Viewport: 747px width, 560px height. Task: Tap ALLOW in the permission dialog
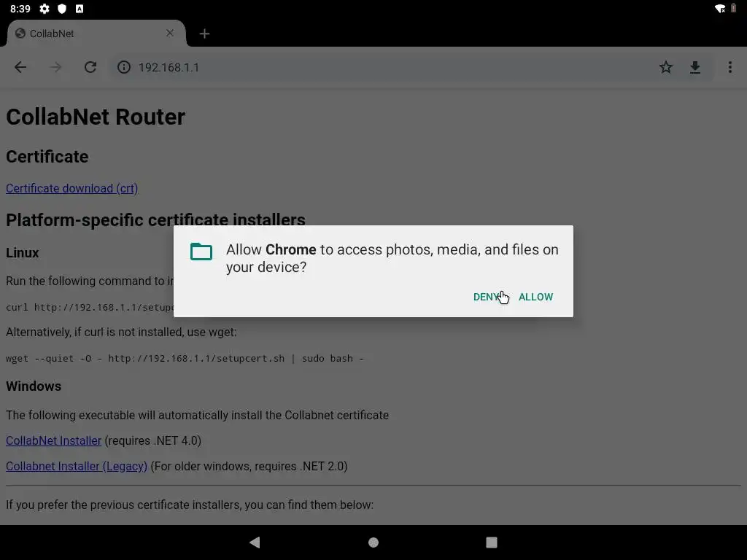point(535,297)
